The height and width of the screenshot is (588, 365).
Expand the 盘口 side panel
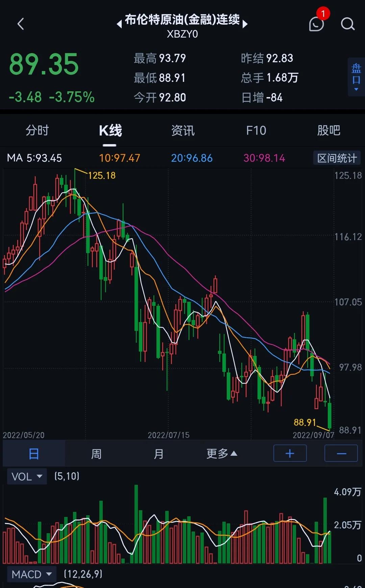(356, 77)
